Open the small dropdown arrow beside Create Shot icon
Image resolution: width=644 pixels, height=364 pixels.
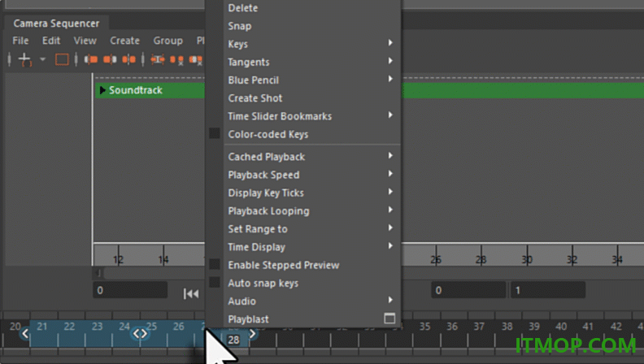click(x=42, y=59)
